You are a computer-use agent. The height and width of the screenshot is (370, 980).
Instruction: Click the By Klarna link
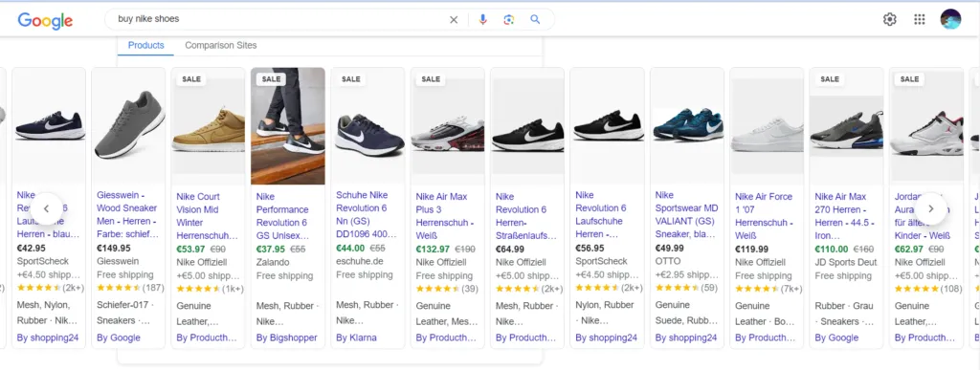[356, 337]
